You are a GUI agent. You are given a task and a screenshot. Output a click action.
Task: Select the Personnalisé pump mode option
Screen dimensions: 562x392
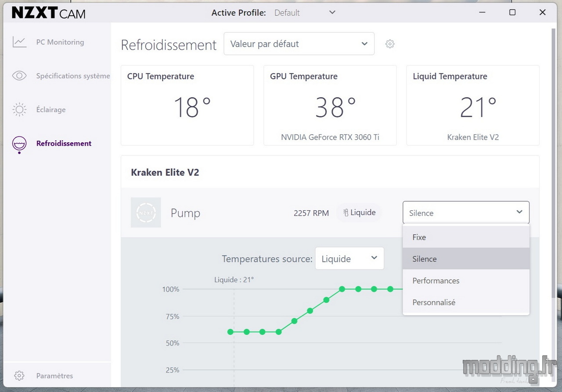point(466,302)
